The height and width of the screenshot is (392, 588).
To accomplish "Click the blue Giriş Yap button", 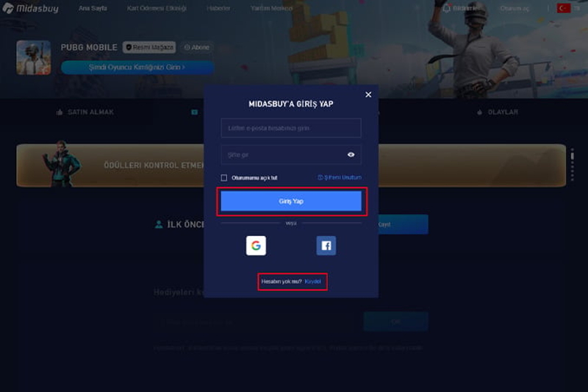I will tap(291, 201).
